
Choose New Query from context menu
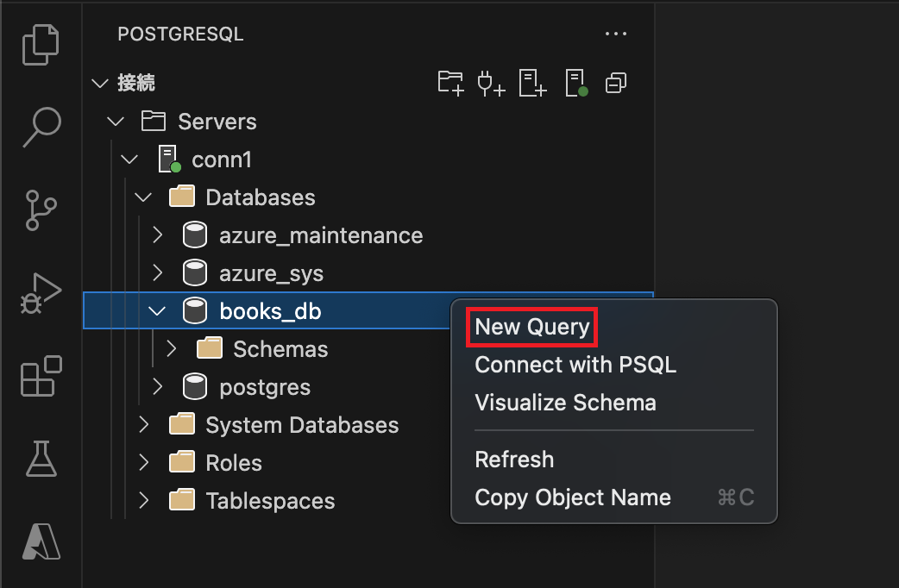tap(532, 327)
